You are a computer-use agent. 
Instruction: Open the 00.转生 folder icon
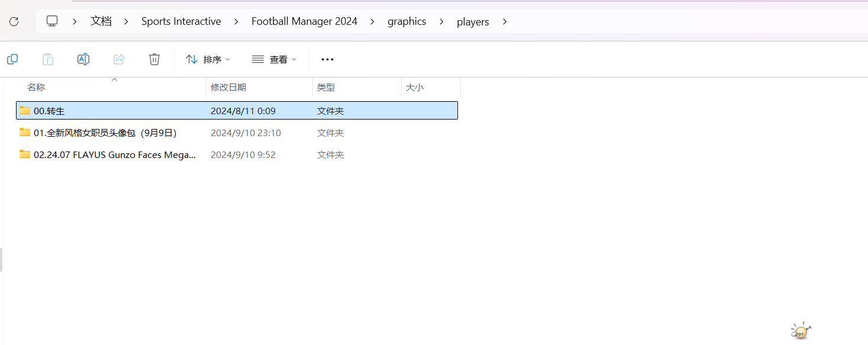(x=25, y=111)
